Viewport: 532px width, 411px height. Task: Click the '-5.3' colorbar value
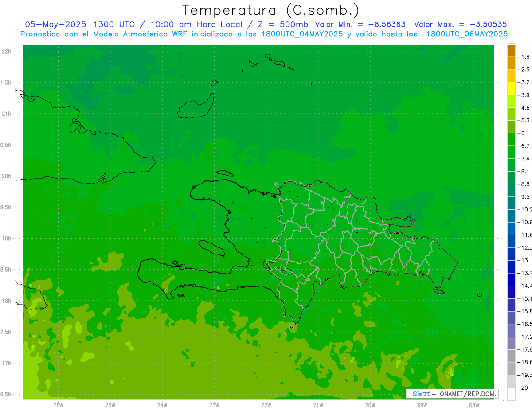[x=524, y=121]
